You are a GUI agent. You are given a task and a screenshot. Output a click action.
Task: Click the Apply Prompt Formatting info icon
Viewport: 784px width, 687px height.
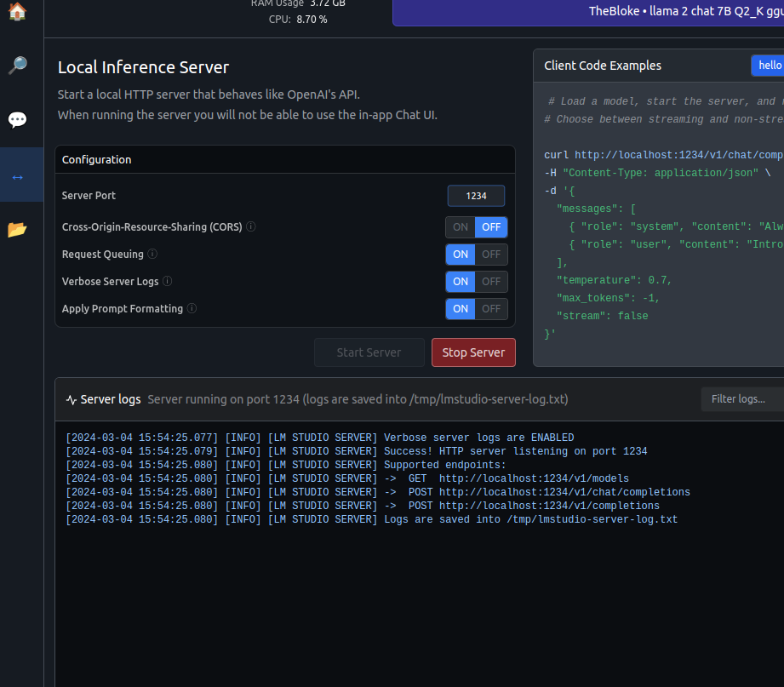click(x=192, y=308)
